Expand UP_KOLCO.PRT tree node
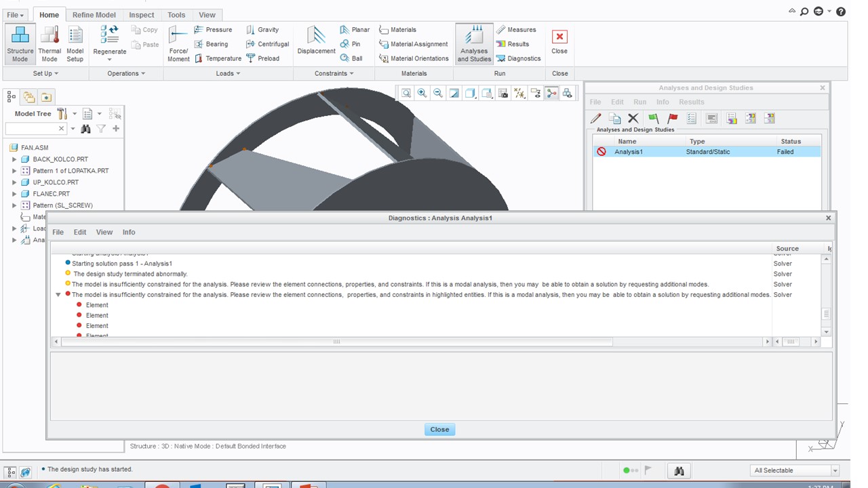 pyautogui.click(x=14, y=182)
